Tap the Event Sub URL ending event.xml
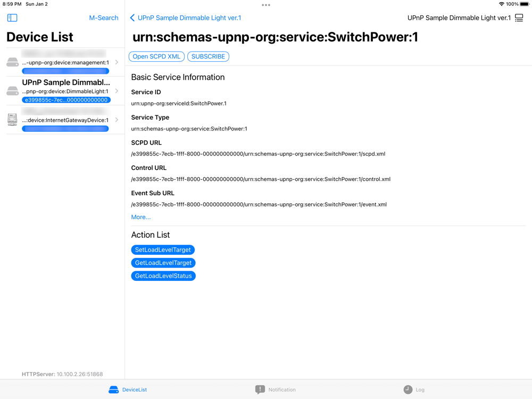 point(259,205)
